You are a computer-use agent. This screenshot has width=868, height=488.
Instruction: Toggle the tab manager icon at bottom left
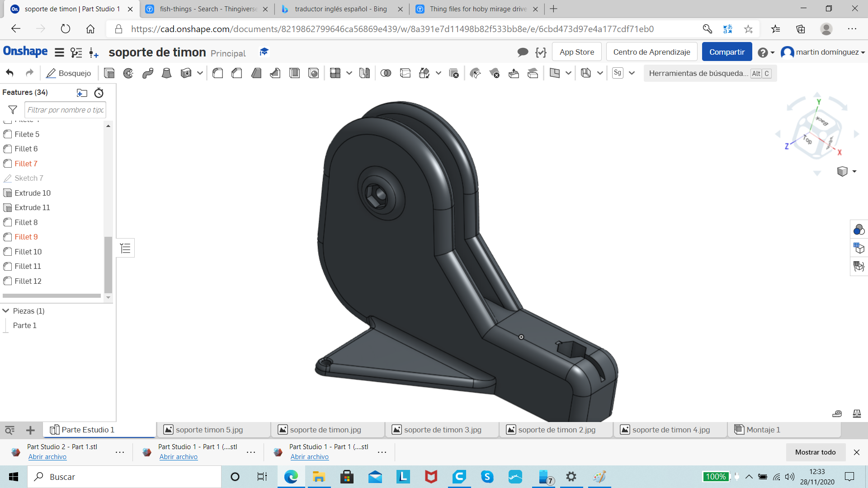click(x=9, y=430)
